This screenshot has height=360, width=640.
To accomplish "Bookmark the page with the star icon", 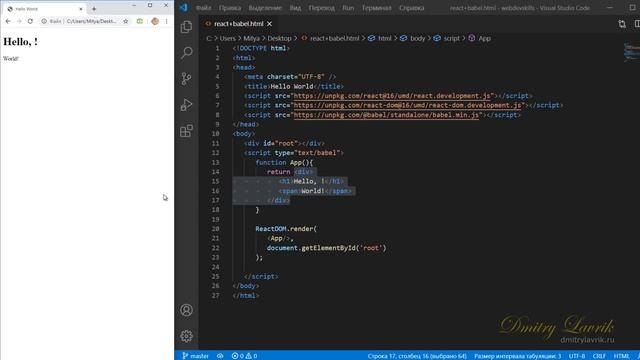I will click(x=126, y=21).
